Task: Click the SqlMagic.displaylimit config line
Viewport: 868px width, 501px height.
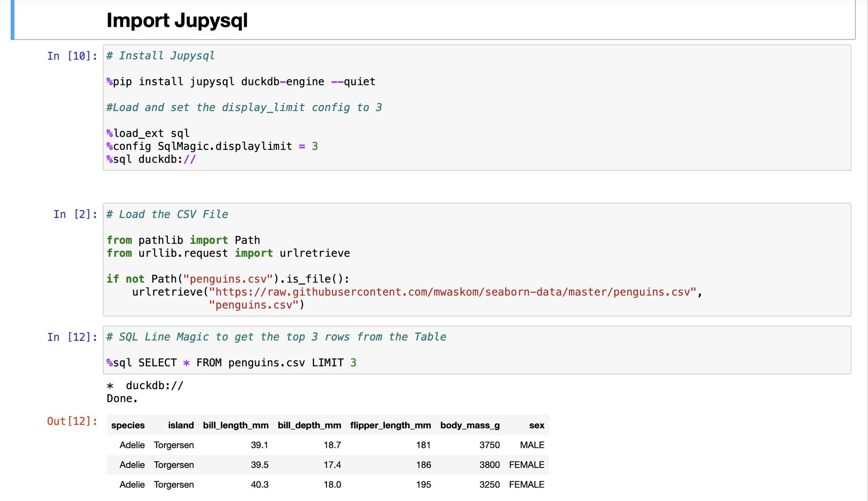Action: (x=212, y=147)
